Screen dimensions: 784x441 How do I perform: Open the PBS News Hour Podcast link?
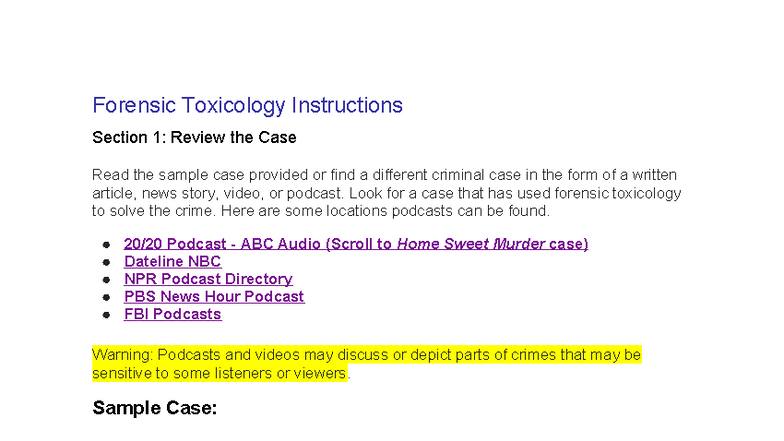[x=214, y=297]
